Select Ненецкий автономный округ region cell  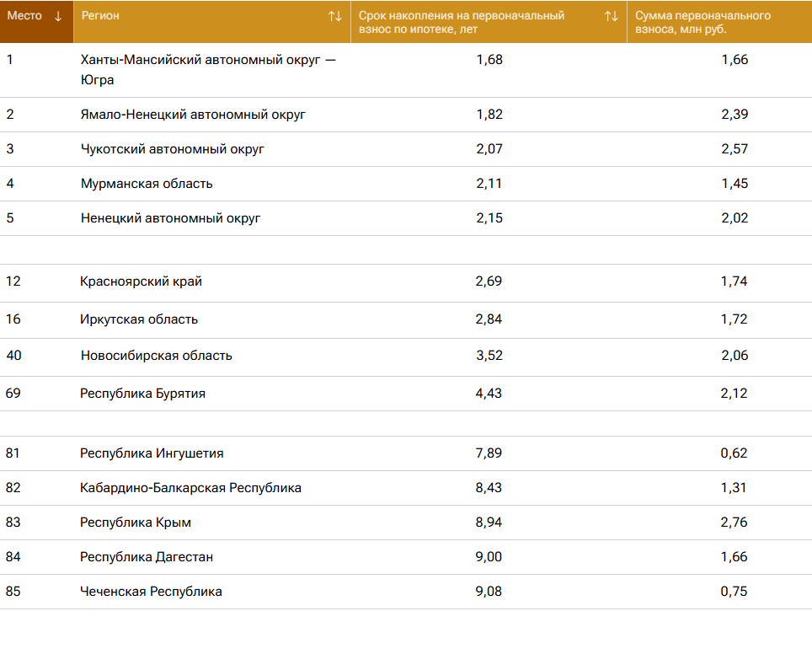pos(170,218)
